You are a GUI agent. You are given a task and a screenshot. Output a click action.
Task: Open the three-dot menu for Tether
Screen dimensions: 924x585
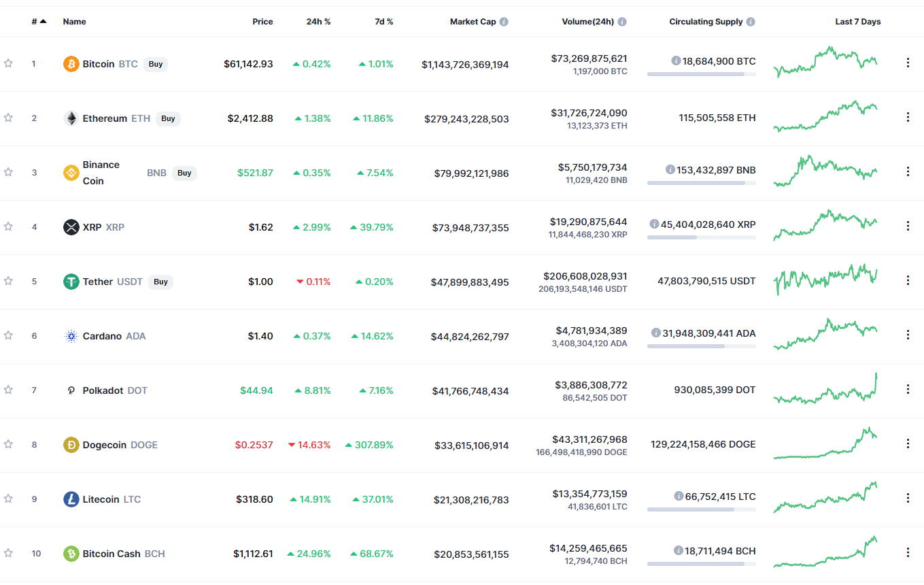click(x=908, y=280)
